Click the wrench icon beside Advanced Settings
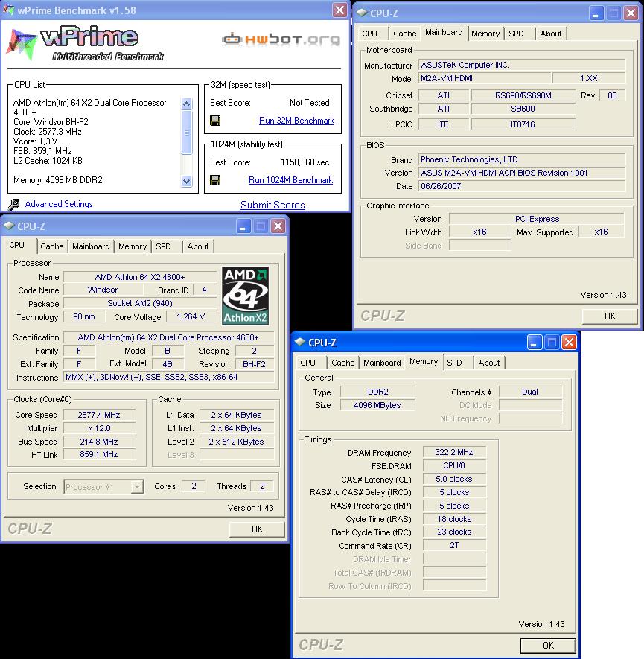This screenshot has height=659, width=644. coord(13,204)
